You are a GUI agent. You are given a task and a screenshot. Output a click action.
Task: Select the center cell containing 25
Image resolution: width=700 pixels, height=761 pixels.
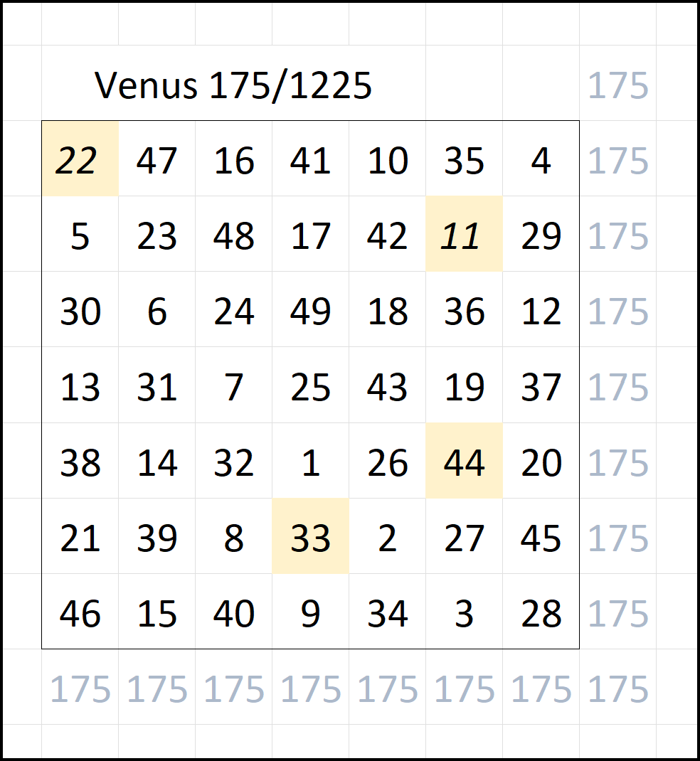coord(310,386)
